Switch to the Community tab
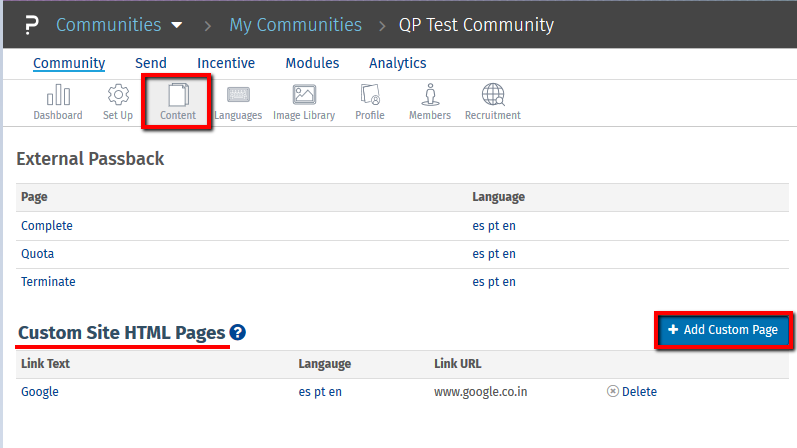The width and height of the screenshot is (797, 448). (x=69, y=63)
